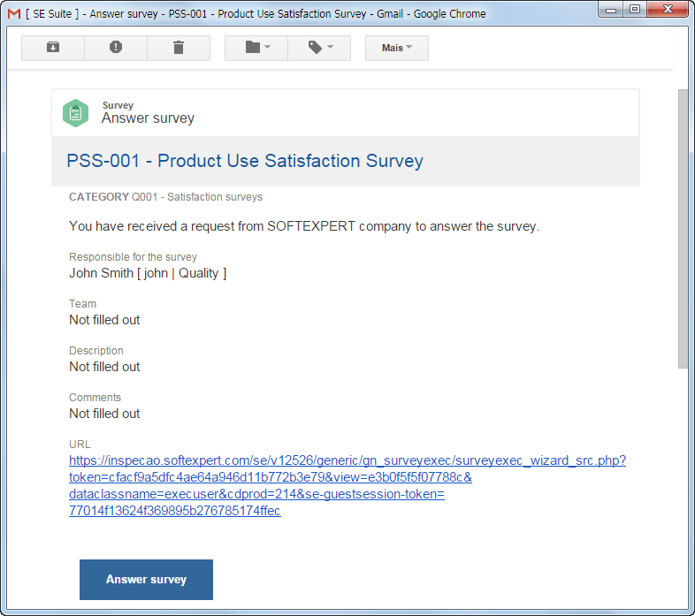Click the vertical scrollbar thumb
The height and width of the screenshot is (616, 695).
683,228
